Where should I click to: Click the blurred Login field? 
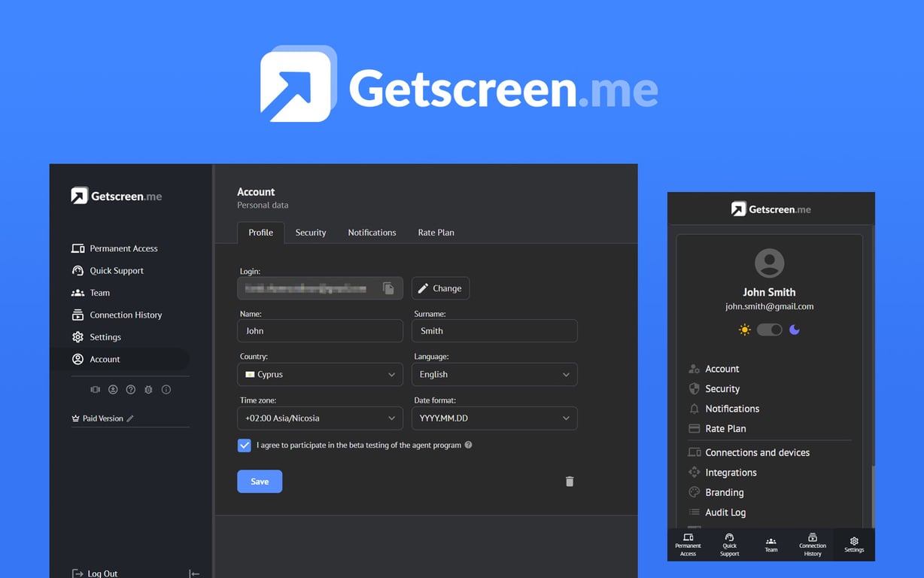(320, 288)
